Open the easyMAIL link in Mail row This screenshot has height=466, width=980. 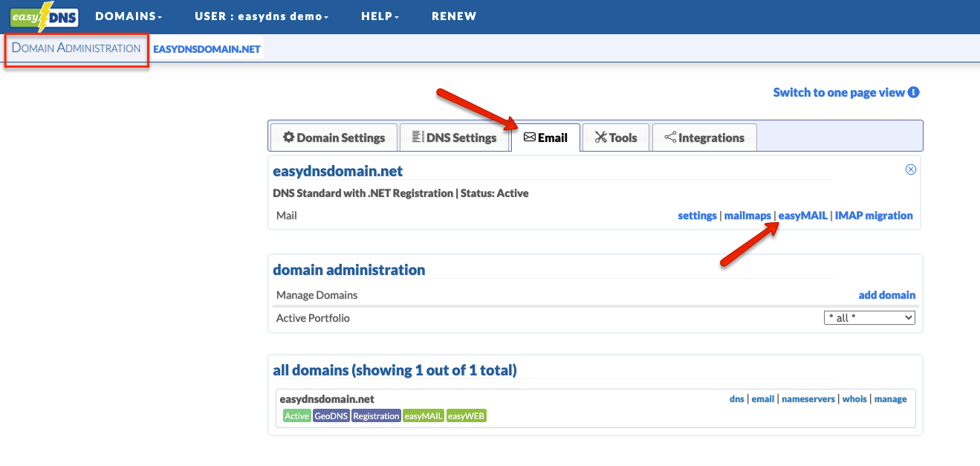[802, 216]
